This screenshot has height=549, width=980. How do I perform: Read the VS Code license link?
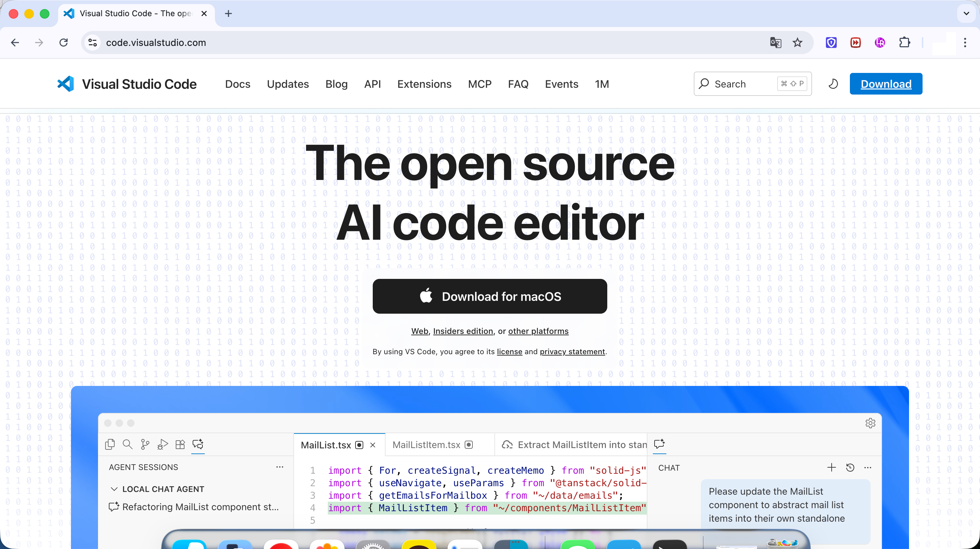509,352
